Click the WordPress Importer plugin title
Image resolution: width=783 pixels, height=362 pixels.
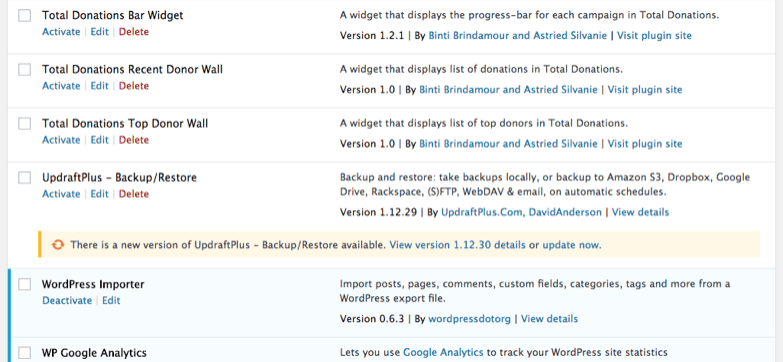tap(93, 284)
